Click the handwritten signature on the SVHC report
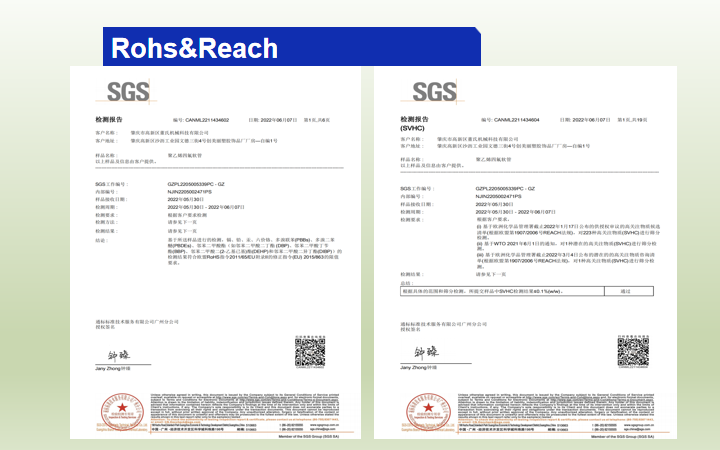Image resolution: width=720 pixels, height=450 pixels. [x=426, y=352]
